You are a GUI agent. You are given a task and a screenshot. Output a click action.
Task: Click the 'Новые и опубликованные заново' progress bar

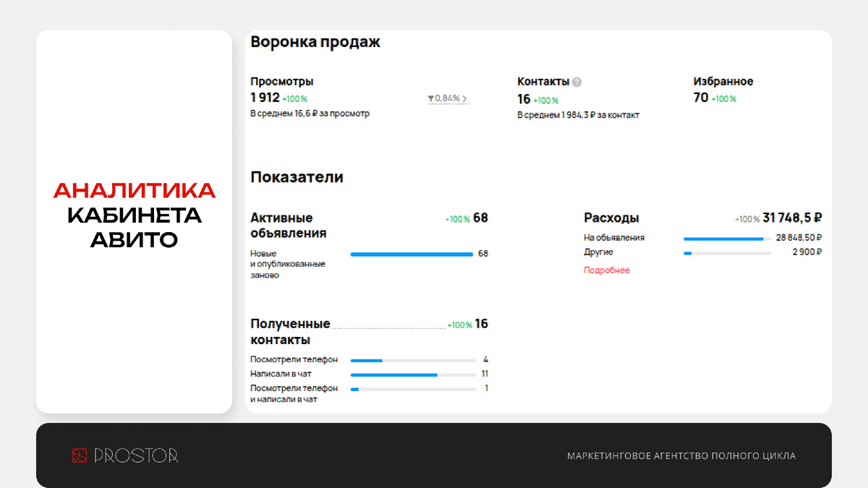pos(412,254)
